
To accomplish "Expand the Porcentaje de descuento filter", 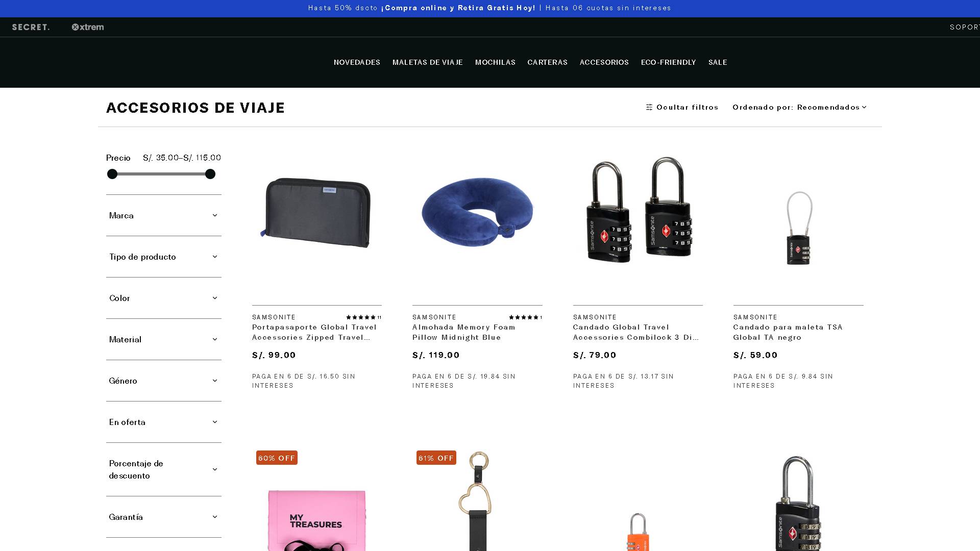I will pyautogui.click(x=164, y=469).
